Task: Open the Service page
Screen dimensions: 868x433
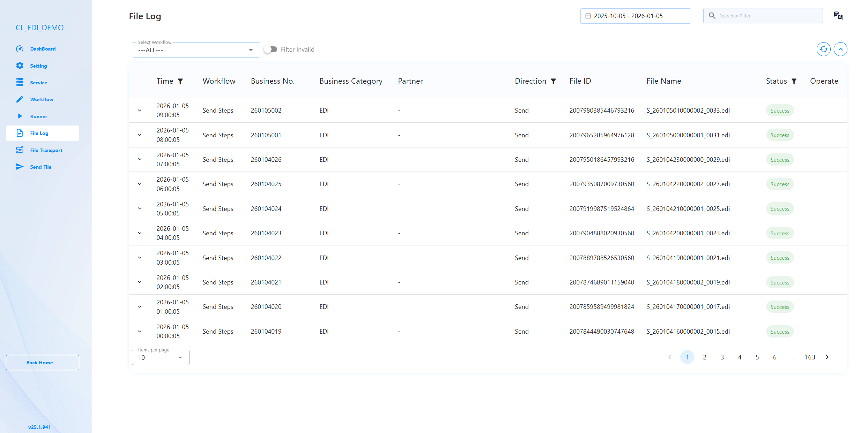Action: [38, 82]
